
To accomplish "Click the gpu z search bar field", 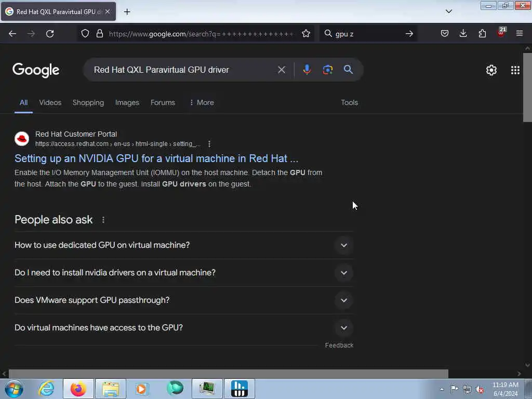I will 368,34.
